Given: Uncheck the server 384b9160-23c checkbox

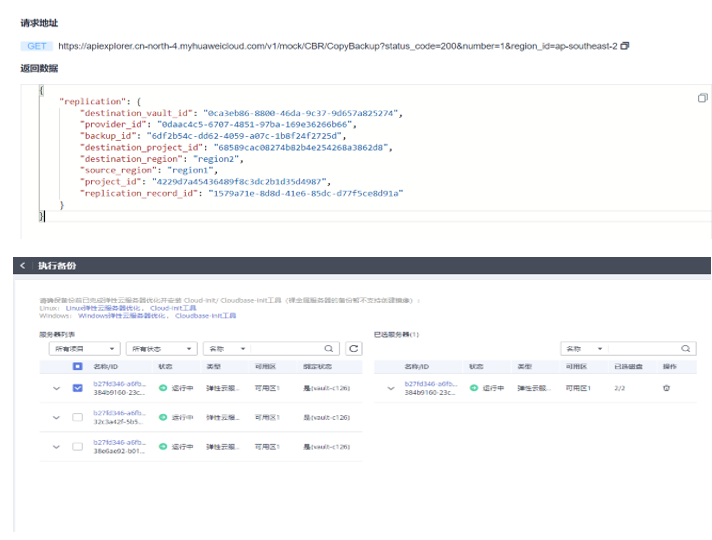Looking at the screenshot, I should pyautogui.click(x=78, y=388).
